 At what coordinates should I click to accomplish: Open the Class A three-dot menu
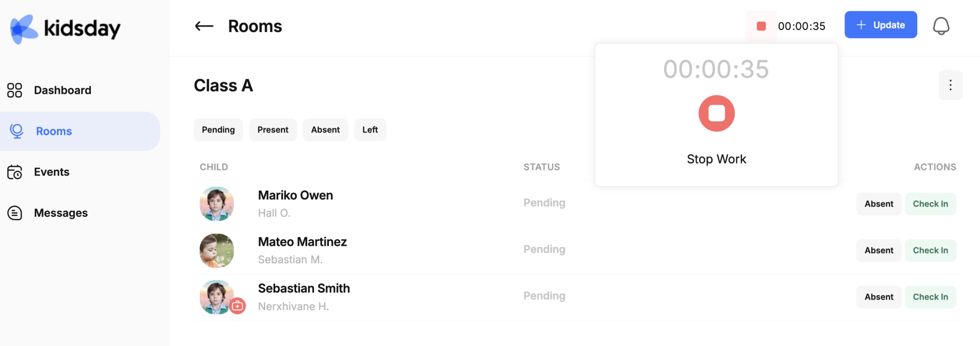click(951, 85)
